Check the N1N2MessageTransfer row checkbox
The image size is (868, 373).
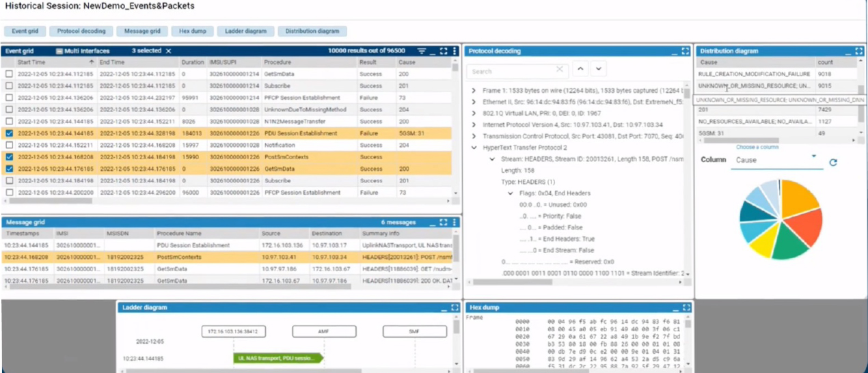pos(9,122)
